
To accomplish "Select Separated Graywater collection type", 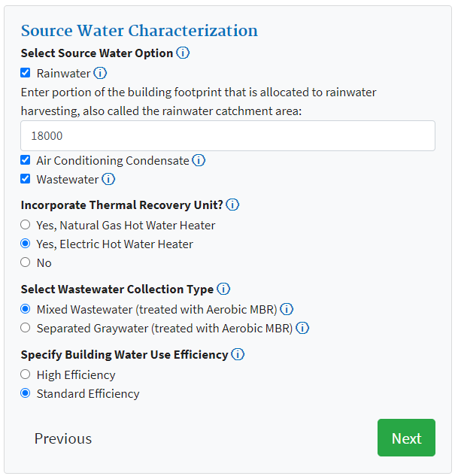I will click(26, 328).
